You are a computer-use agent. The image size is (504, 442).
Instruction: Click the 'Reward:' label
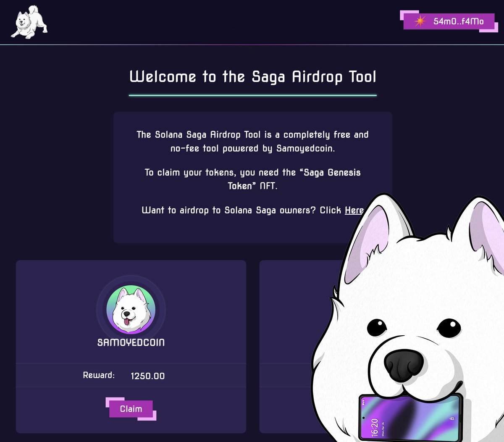click(x=99, y=375)
